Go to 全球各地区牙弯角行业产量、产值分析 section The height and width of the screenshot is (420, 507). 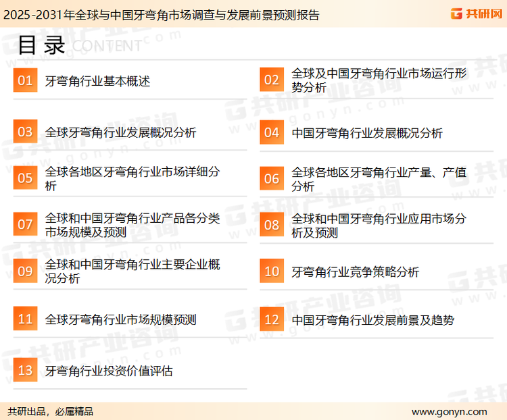pyautogui.click(x=379, y=179)
